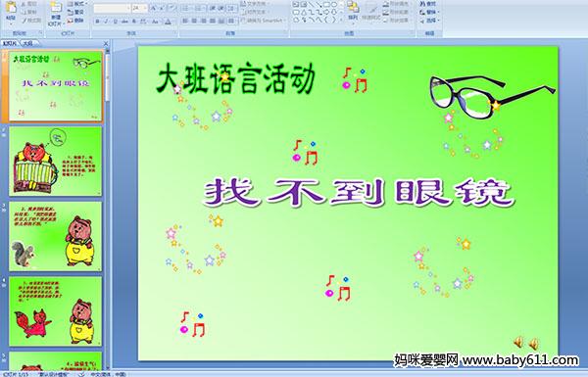Expand the shapes gallery More button
Image resolution: width=588 pixels, height=377 pixels.
point(341,19)
